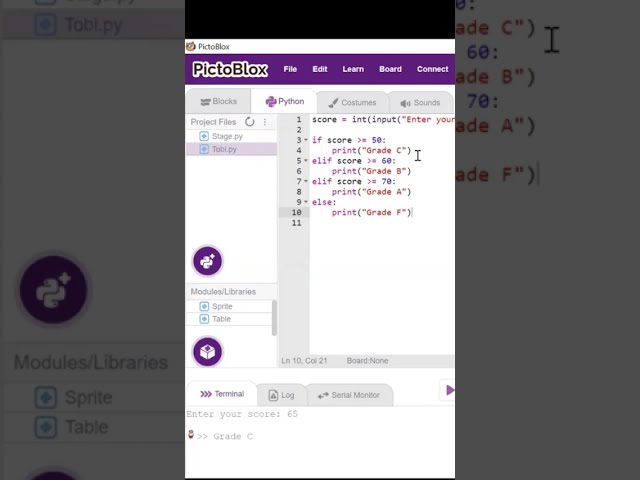Switch to the Terminal tab

click(222, 394)
